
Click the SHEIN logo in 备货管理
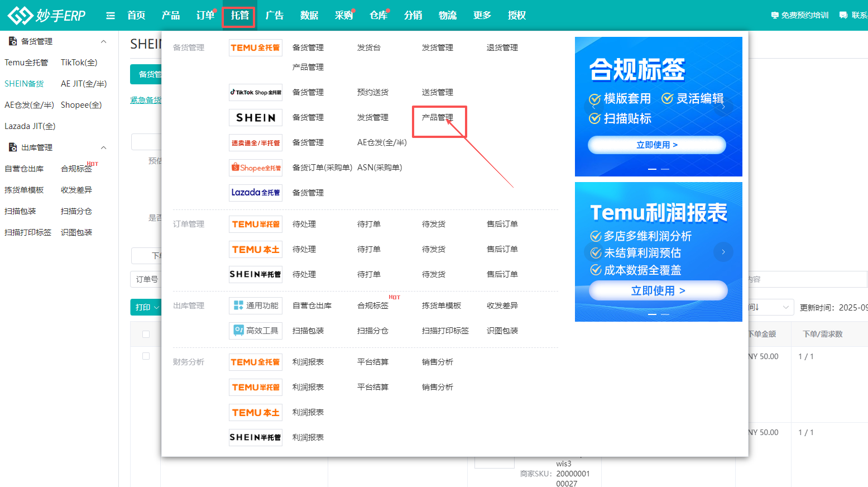click(256, 117)
